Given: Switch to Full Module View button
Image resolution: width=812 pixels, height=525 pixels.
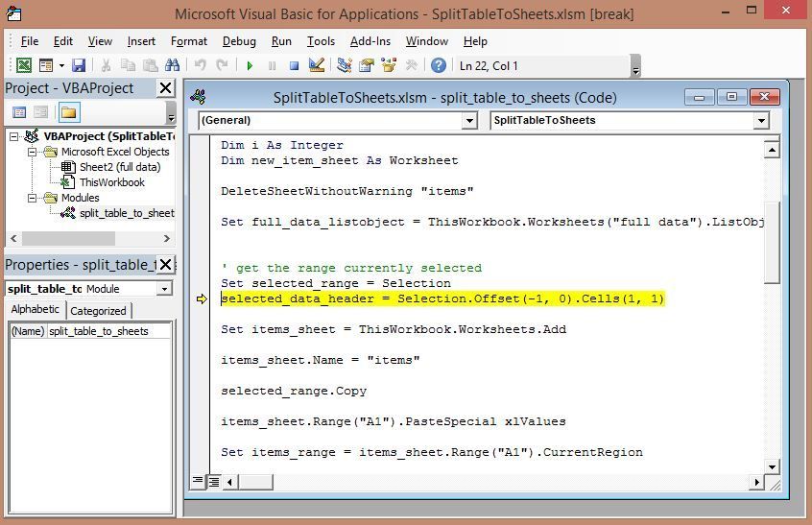Looking at the screenshot, I should tap(213, 482).
